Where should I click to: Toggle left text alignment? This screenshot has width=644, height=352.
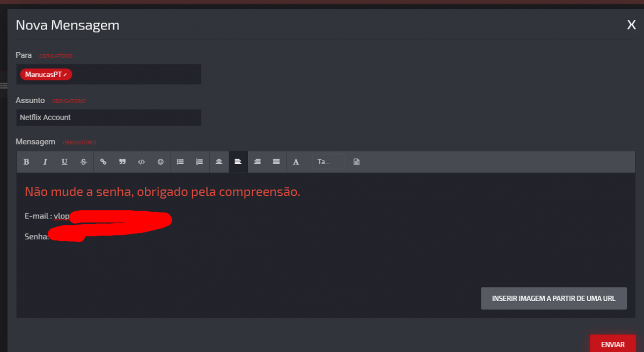(238, 162)
